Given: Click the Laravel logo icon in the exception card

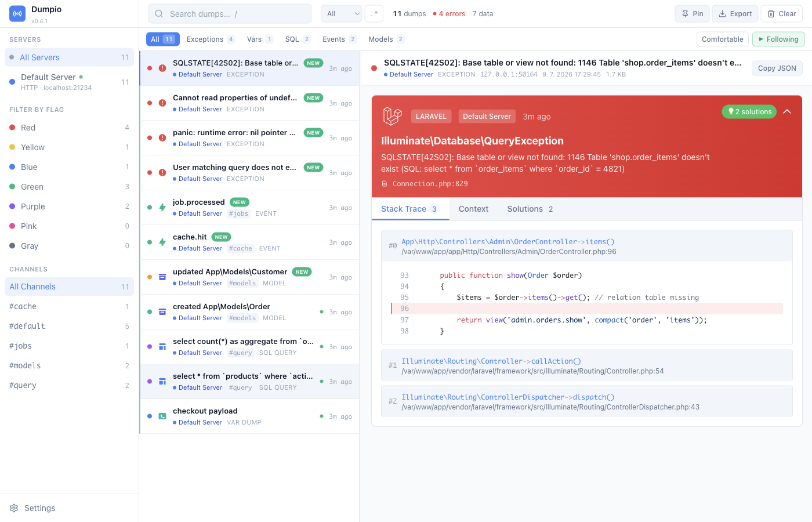Looking at the screenshot, I should (393, 116).
